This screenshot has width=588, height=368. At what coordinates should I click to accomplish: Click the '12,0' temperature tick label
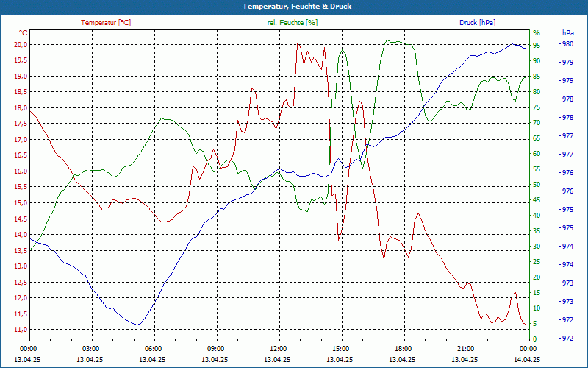coord(21,298)
